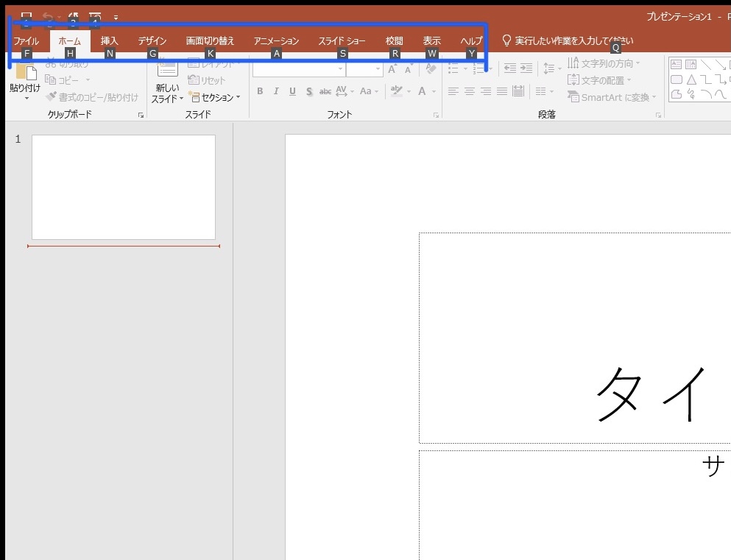Open the Customize Quick Access Toolbar dropdown
The image size is (731, 560).
tap(116, 18)
